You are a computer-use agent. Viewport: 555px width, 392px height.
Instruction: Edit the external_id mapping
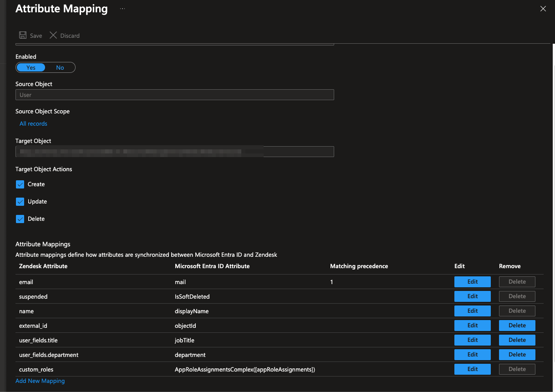(x=473, y=326)
